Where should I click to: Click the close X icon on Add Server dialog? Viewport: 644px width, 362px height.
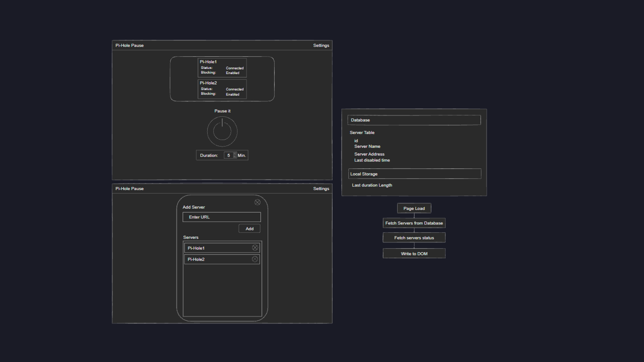257,202
